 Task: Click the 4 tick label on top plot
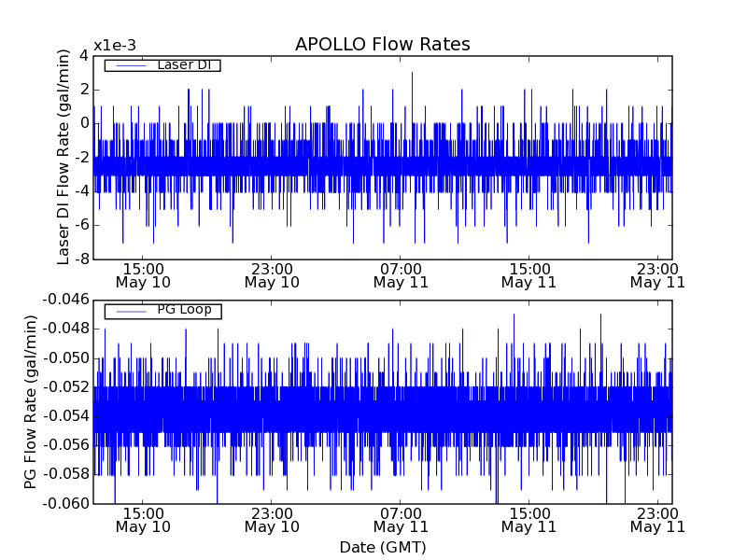[84, 56]
